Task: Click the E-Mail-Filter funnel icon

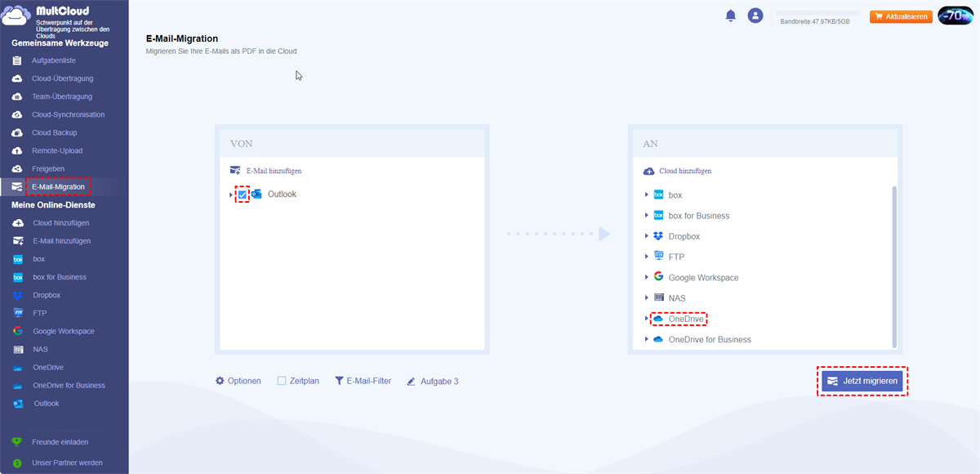Action: [x=339, y=381]
